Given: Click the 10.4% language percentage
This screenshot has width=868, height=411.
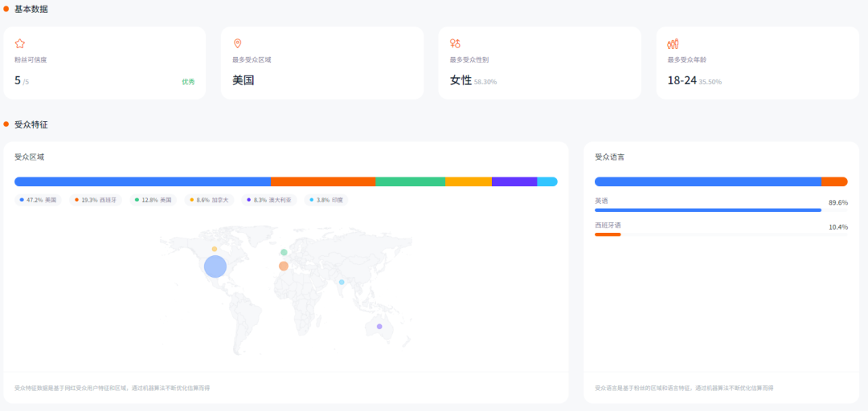Looking at the screenshot, I should pyautogui.click(x=838, y=227).
